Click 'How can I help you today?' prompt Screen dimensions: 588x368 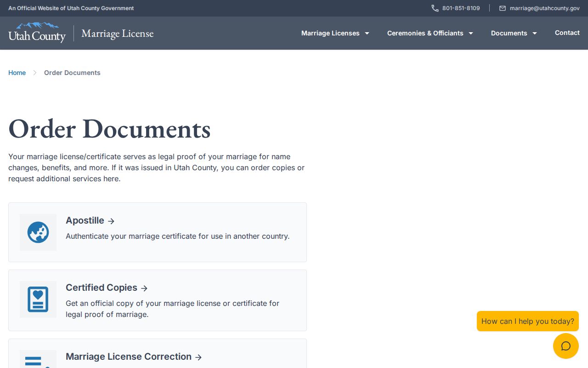pyautogui.click(x=528, y=321)
